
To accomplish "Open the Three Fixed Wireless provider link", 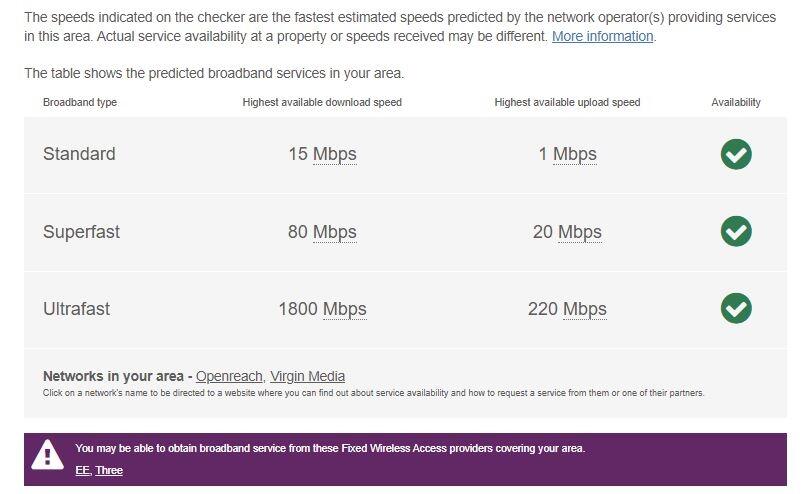I will point(109,470).
